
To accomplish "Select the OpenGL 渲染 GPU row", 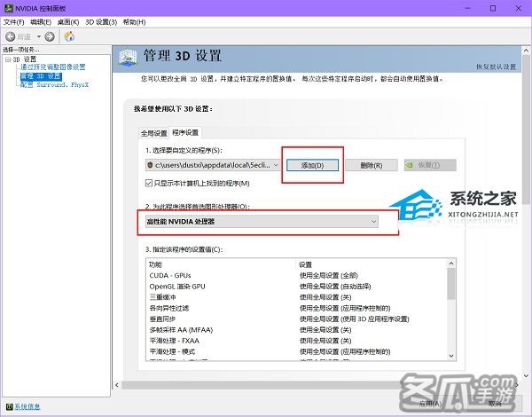I will pyautogui.click(x=298, y=287).
